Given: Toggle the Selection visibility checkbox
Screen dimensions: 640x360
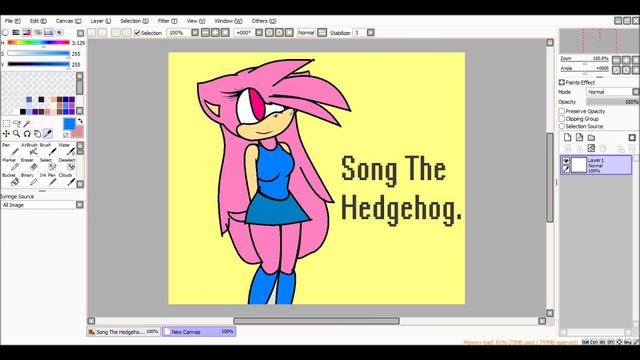Looking at the screenshot, I should 137,33.
